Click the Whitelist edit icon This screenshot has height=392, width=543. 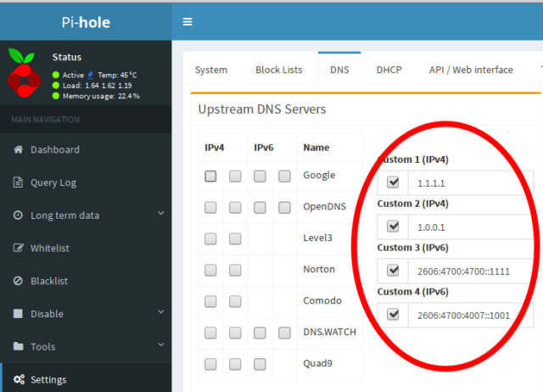[x=18, y=248]
